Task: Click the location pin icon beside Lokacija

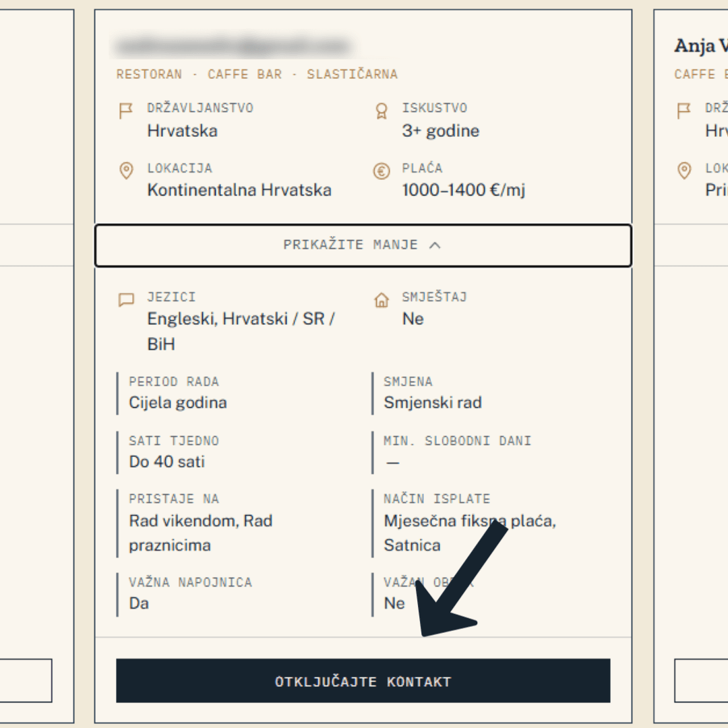Action: (x=126, y=171)
